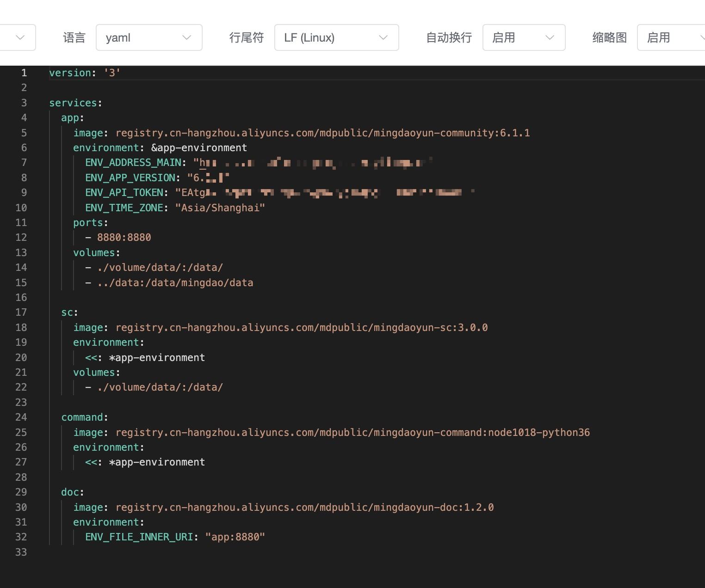
Task: Open the yaml language dropdown
Action: tap(149, 37)
